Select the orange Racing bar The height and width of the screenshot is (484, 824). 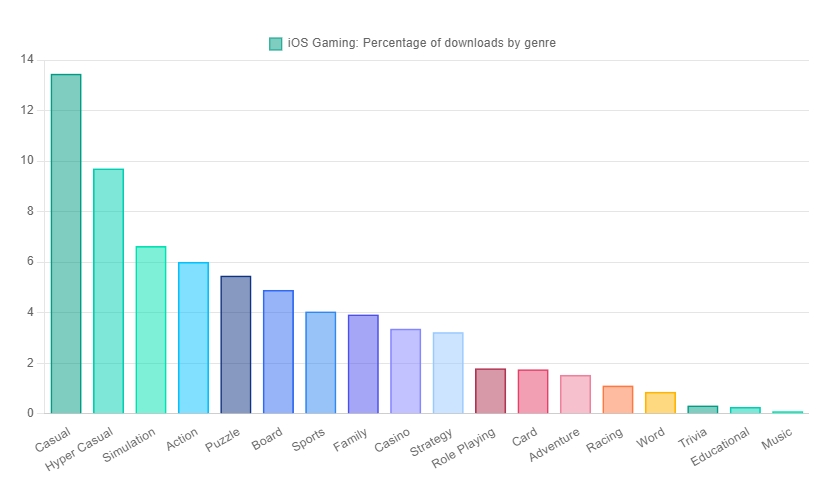(x=618, y=399)
